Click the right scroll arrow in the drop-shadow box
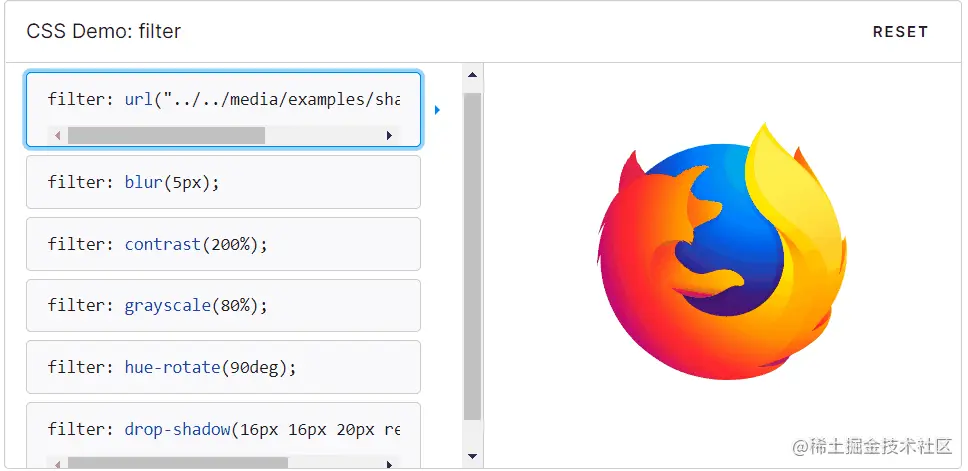 (389, 464)
